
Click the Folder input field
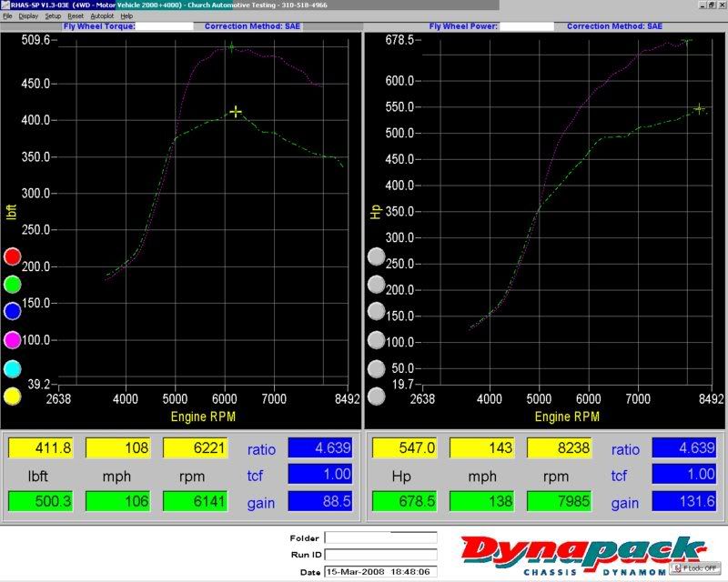pos(380,537)
